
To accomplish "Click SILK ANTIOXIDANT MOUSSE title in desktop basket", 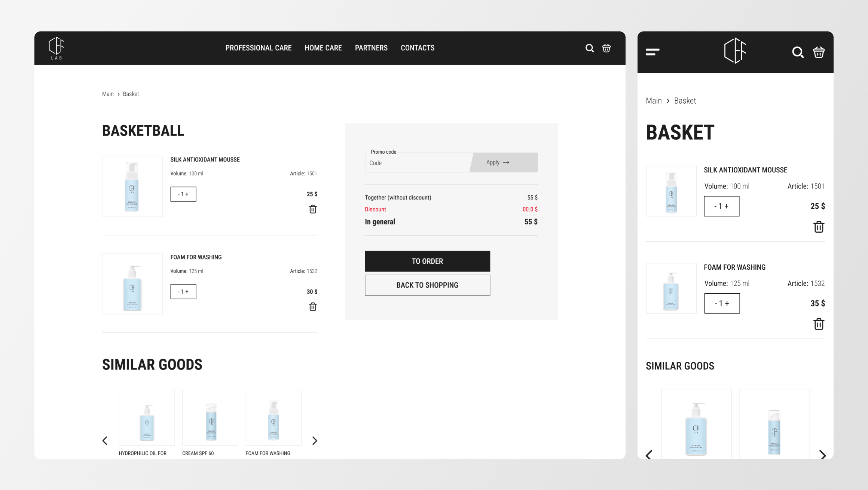I will pyautogui.click(x=205, y=160).
